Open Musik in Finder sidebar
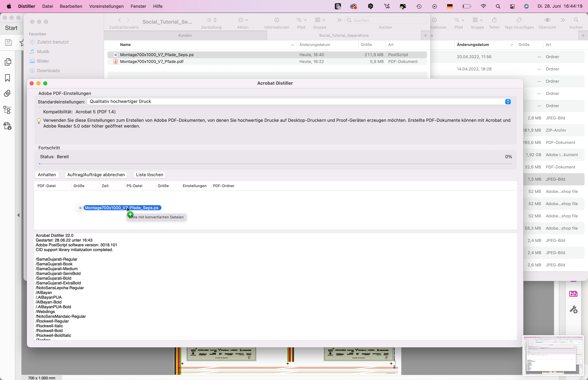Viewport: 588px width, 380px height. coord(40,52)
